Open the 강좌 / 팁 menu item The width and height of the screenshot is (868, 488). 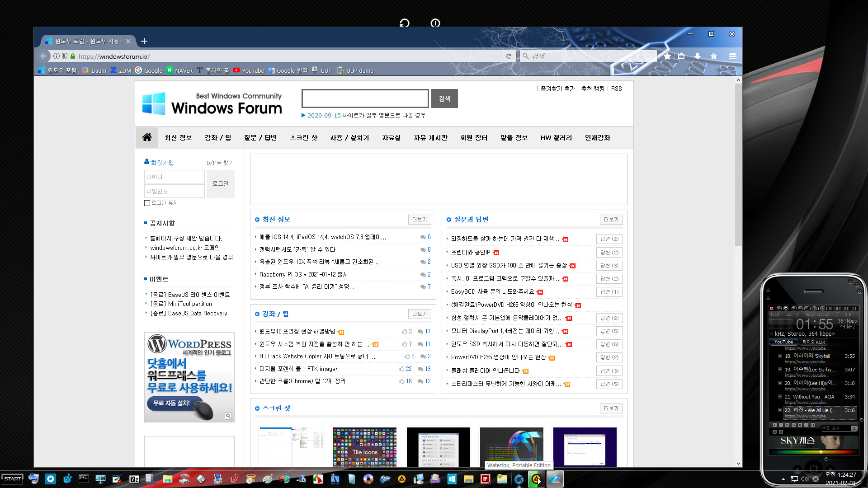click(218, 138)
